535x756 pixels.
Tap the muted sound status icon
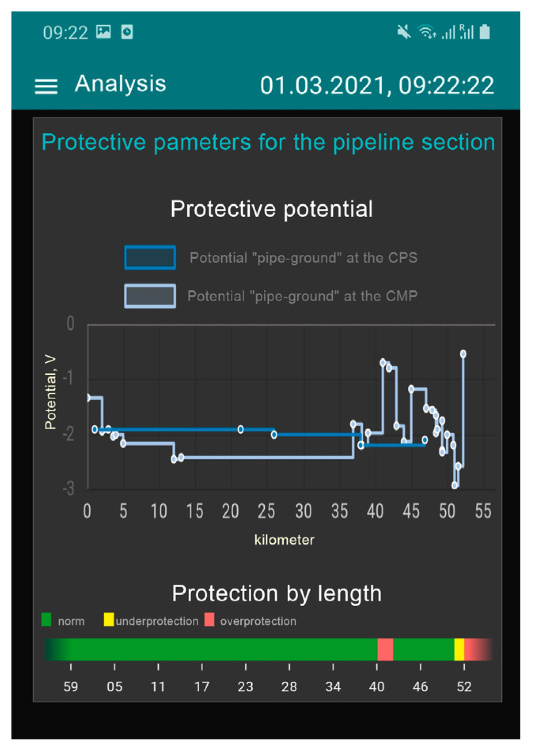tap(404, 32)
